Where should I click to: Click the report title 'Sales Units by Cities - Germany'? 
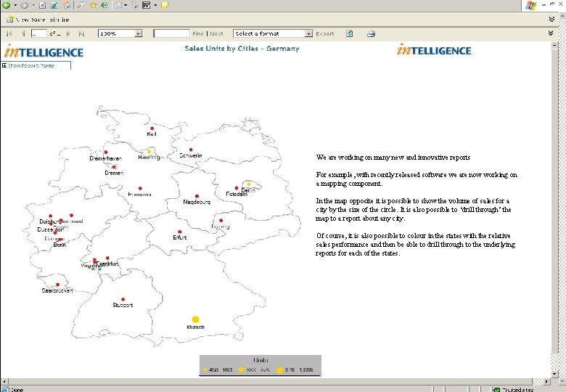242,49
